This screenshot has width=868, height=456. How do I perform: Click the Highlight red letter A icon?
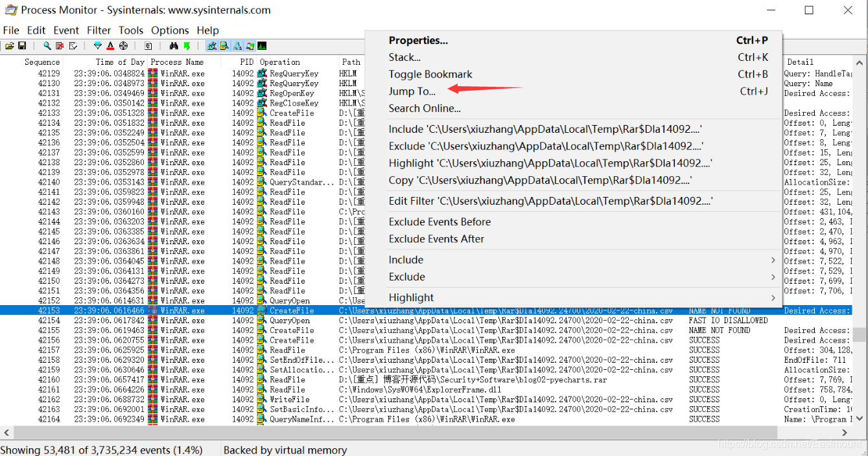pos(110,46)
